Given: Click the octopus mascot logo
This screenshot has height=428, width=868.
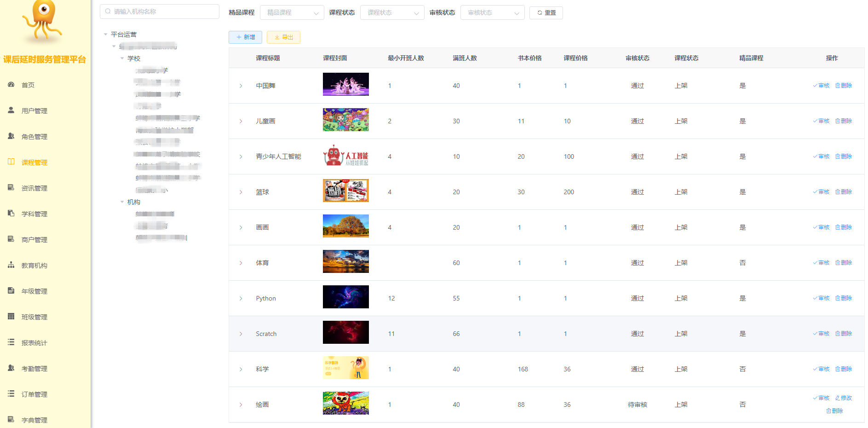Looking at the screenshot, I should pyautogui.click(x=43, y=21).
